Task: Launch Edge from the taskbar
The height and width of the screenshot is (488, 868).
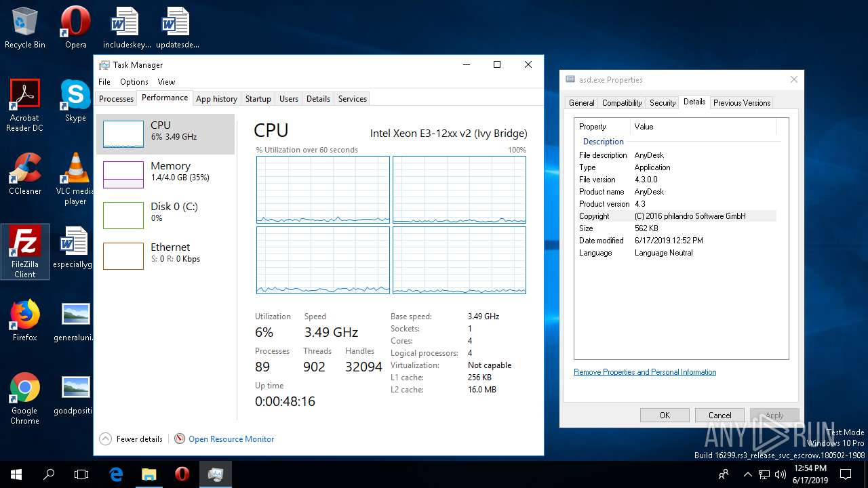Action: (116, 474)
